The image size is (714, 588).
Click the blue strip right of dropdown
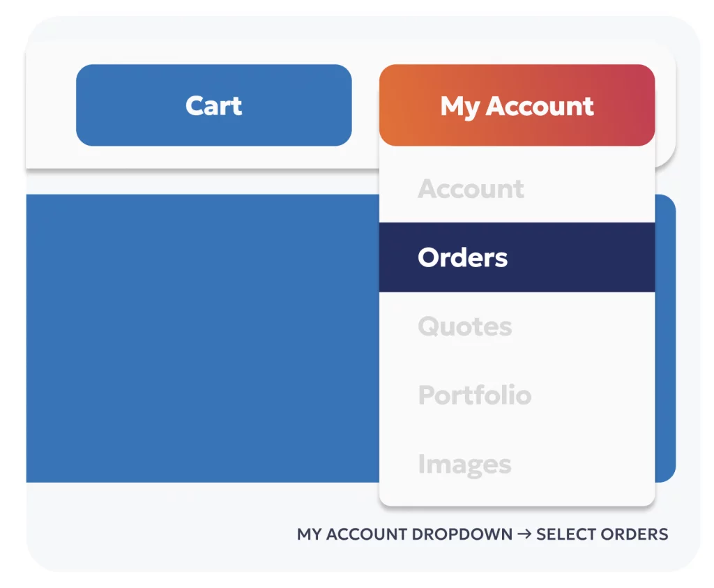[x=665, y=338]
